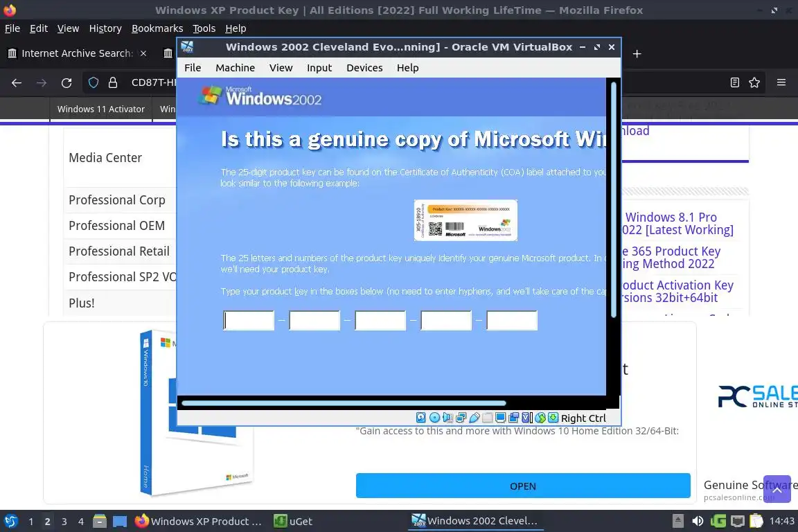Click the uGet tray icon
This screenshot has height=532, width=798.
click(x=718, y=521)
